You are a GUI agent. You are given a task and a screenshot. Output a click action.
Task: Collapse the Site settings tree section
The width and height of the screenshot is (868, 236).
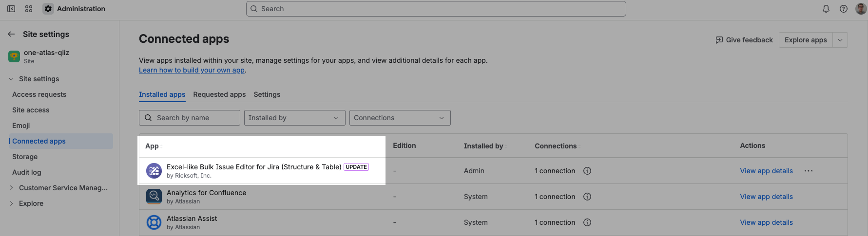click(11, 79)
